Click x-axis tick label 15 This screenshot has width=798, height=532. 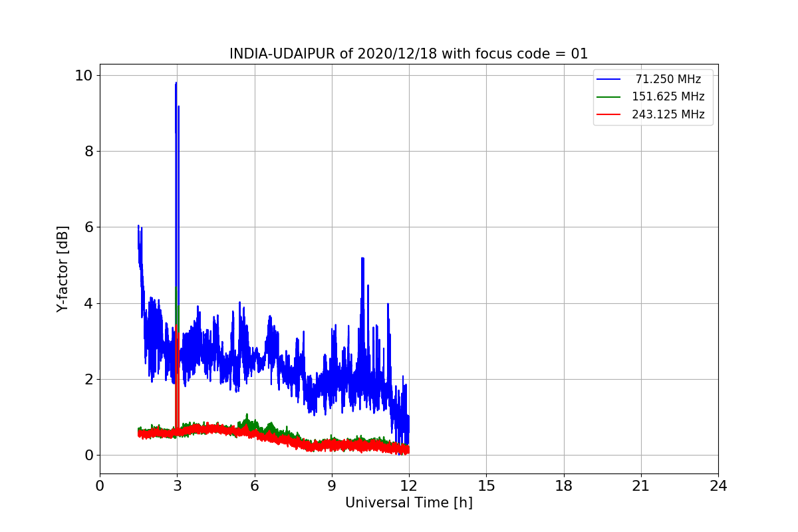point(486,486)
